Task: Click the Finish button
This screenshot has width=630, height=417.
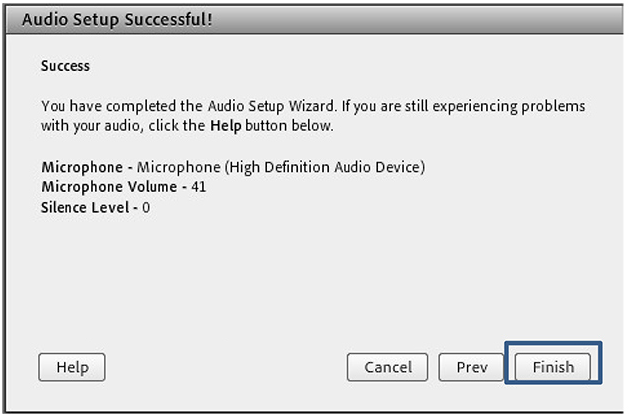Action: pos(553,367)
